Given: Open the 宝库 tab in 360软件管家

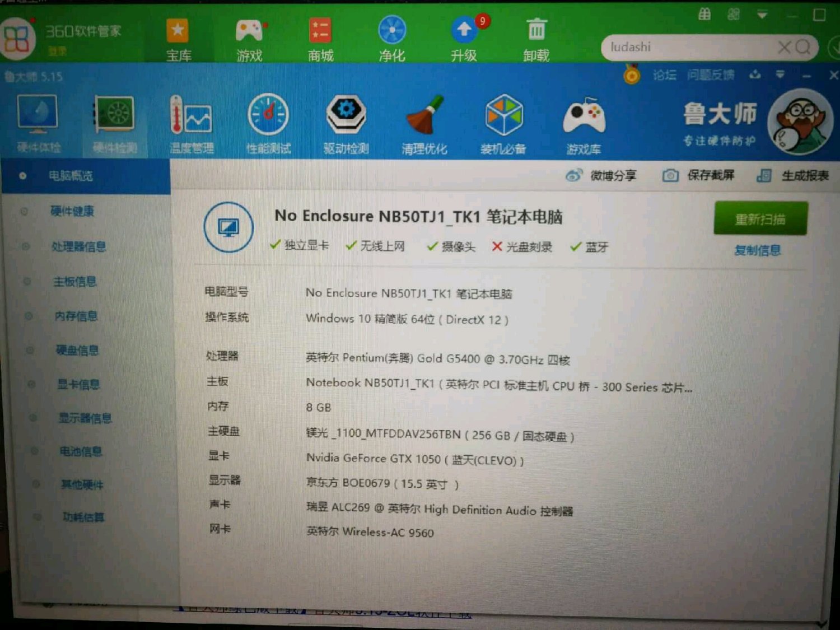Looking at the screenshot, I should click(x=178, y=39).
